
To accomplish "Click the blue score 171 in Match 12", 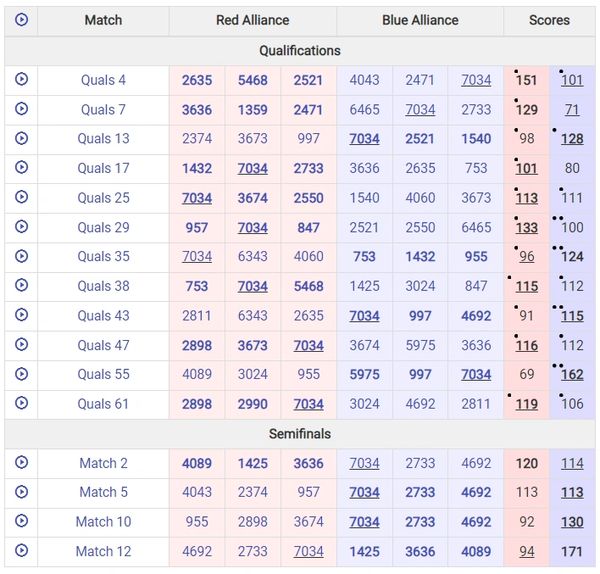I will [x=572, y=551].
